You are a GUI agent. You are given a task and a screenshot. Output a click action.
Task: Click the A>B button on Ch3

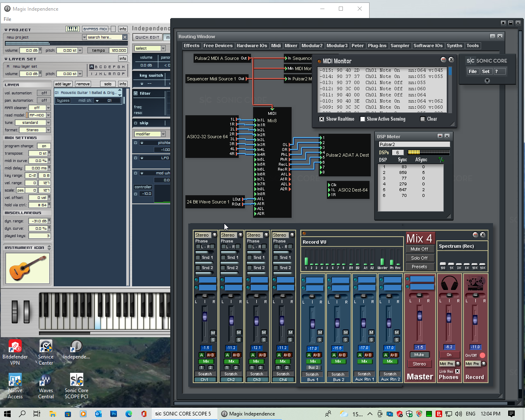[x=262, y=355]
